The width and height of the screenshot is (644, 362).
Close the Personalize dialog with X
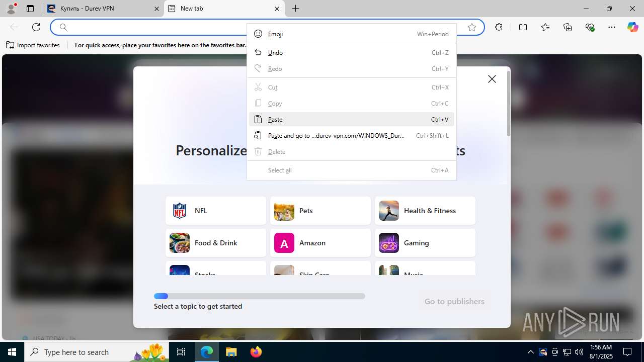point(492,79)
